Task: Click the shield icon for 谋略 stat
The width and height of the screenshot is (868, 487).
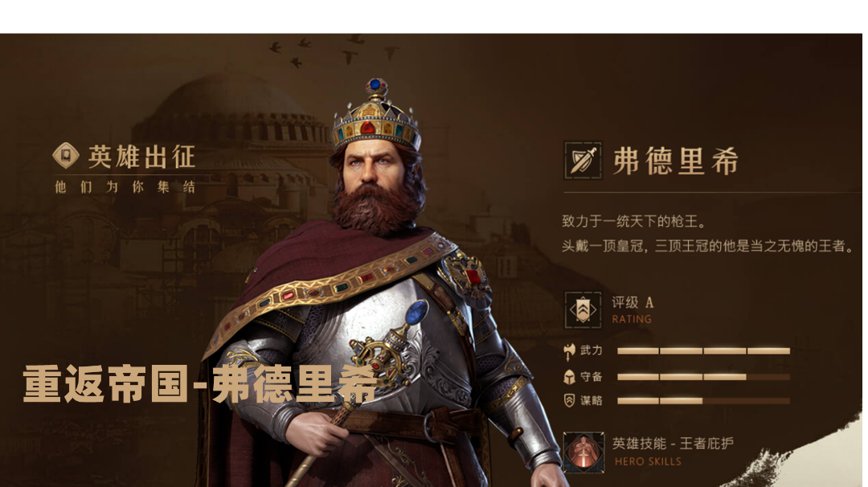Action: (x=569, y=401)
